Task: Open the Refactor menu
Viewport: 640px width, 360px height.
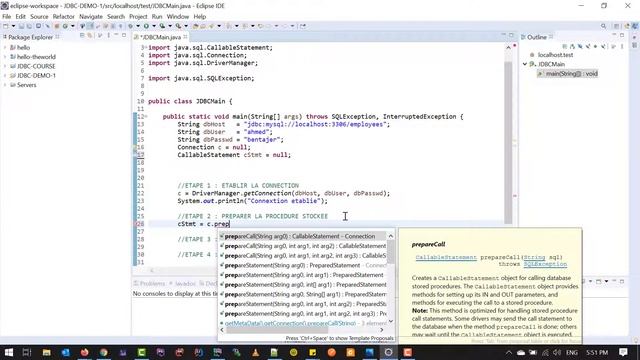Action: point(64,17)
